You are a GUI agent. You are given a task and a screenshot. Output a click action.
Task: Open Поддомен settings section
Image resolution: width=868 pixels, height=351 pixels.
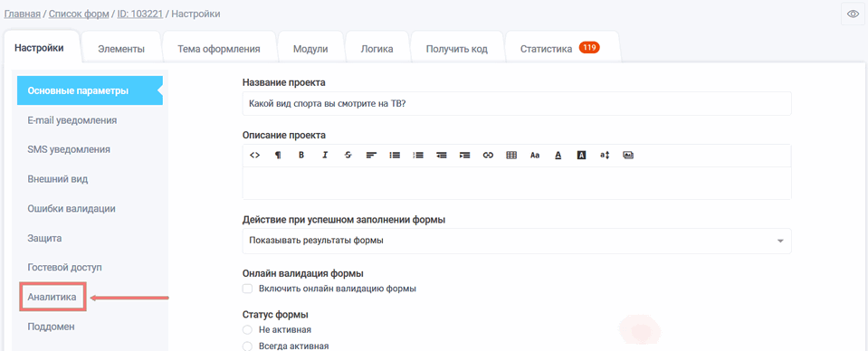[51, 327]
